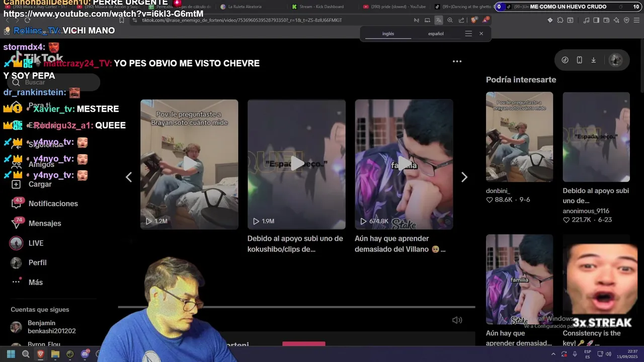Open Brave Rewards triangle icon

click(x=486, y=20)
